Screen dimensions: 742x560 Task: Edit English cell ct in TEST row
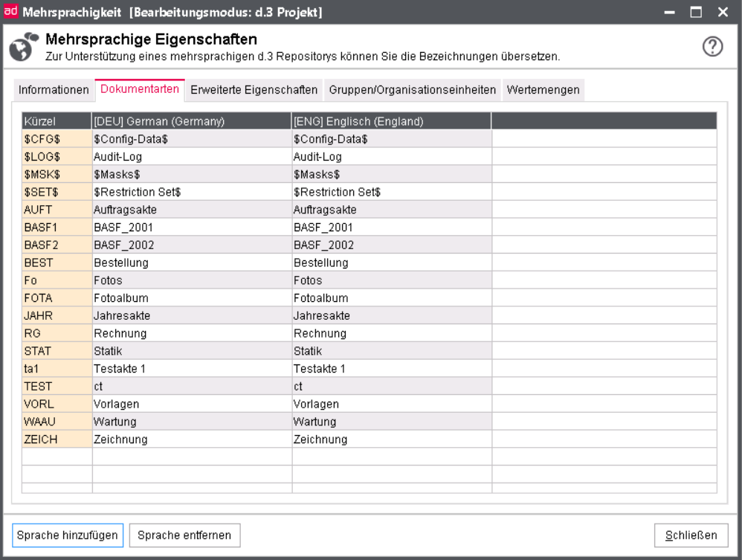coord(392,386)
